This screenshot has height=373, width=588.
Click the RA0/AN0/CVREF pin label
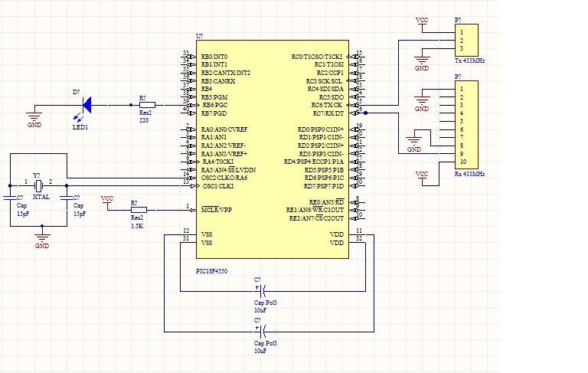[x=224, y=129]
